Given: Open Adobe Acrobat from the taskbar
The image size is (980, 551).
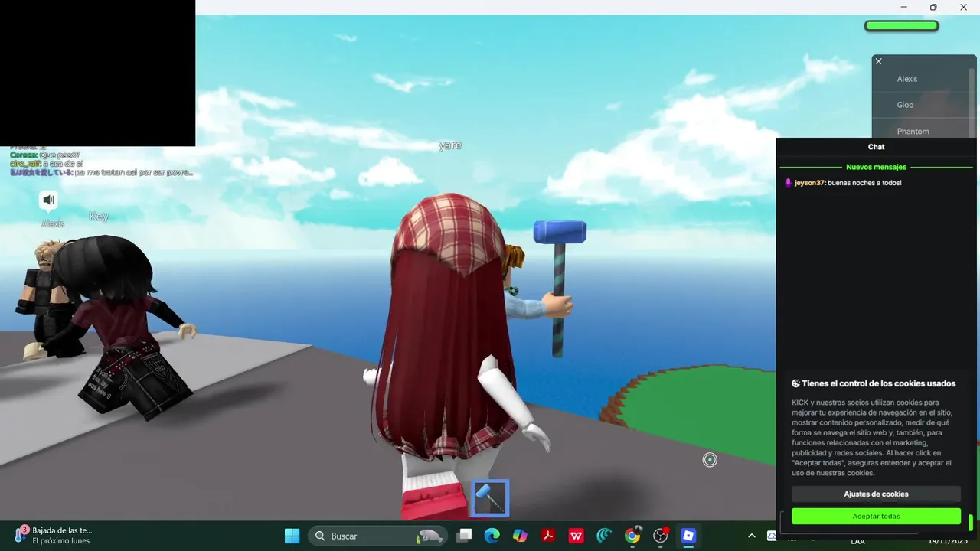Looking at the screenshot, I should pos(548,536).
